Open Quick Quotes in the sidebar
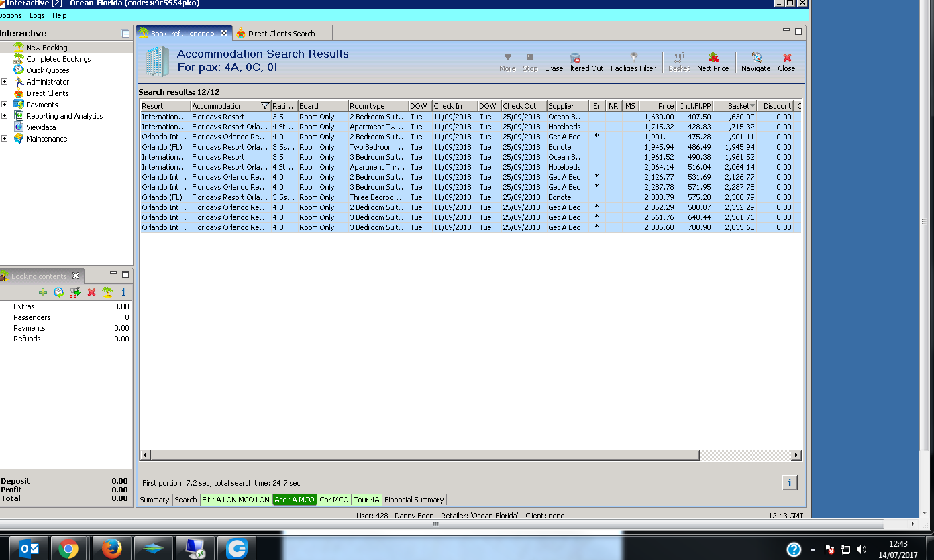Image resolution: width=934 pixels, height=560 pixels. tap(48, 70)
